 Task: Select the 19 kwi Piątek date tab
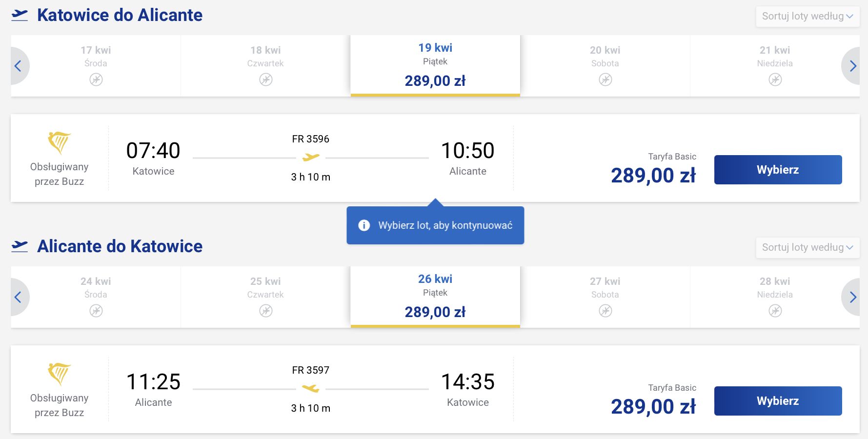(435, 65)
